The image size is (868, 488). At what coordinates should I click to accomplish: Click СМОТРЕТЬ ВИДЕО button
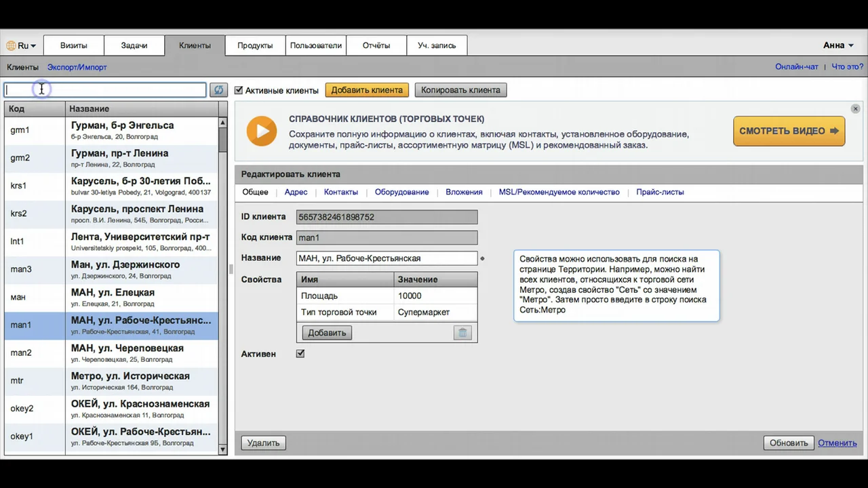click(789, 131)
